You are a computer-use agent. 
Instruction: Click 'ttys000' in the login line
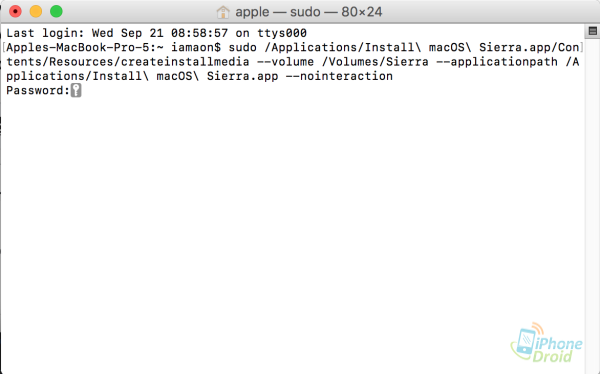pos(282,33)
